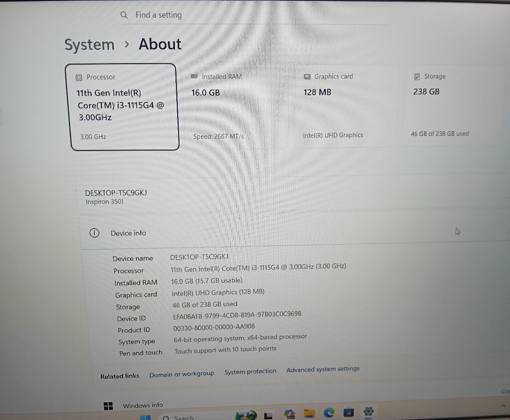Click the landscape search highlight taskbar icon
The image size is (510, 420).
pos(247,415)
